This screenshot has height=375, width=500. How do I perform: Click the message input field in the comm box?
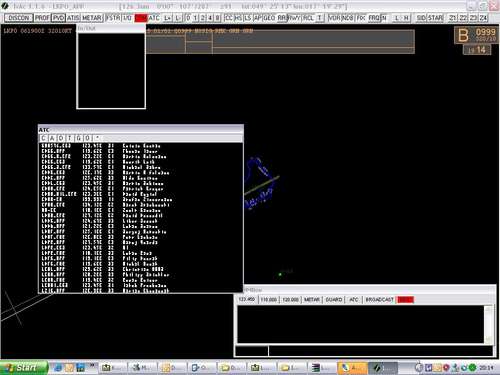point(380,351)
